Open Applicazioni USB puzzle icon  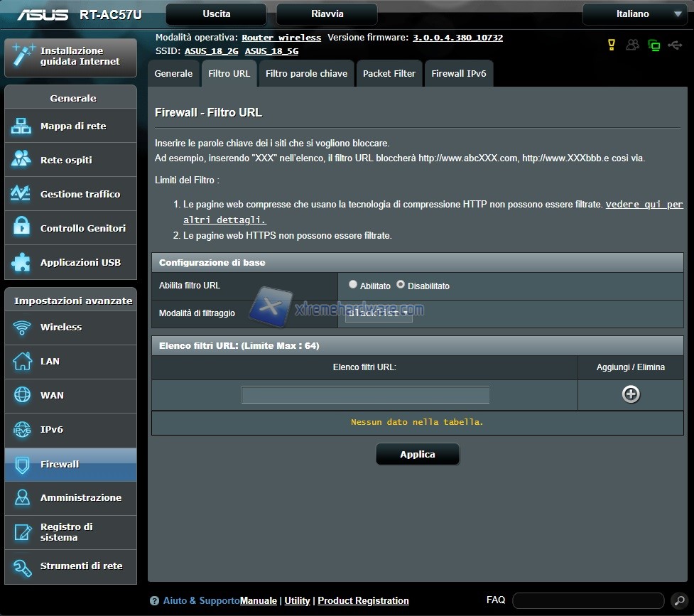21,262
